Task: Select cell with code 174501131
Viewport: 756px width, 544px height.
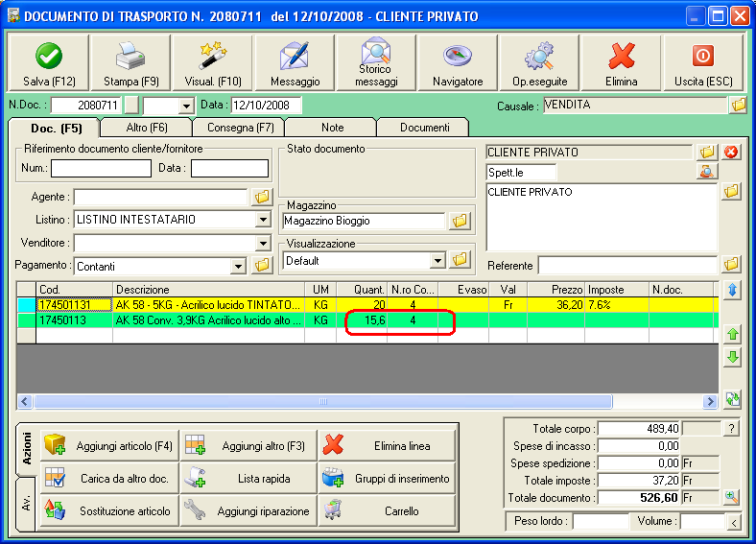Action: tap(74, 305)
